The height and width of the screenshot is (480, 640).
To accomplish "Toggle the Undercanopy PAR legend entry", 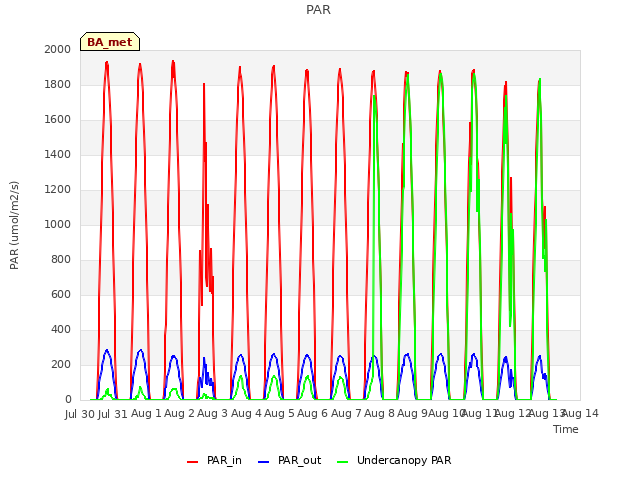I will (394, 460).
